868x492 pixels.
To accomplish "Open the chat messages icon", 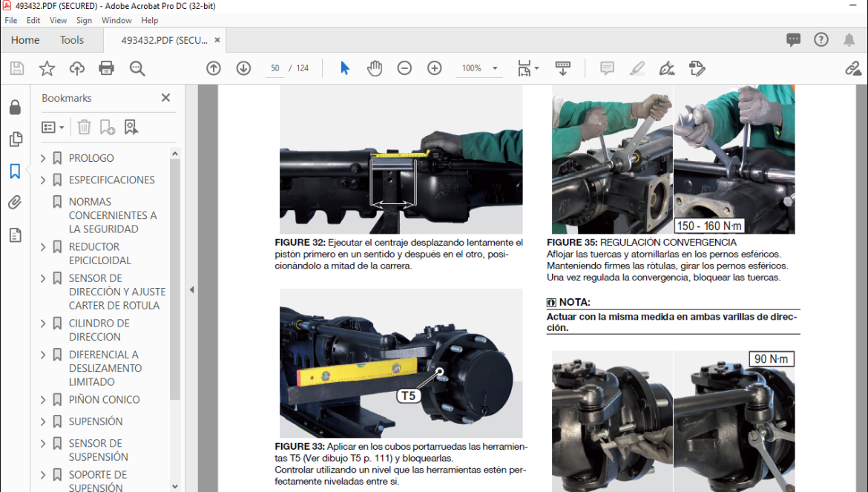I will pos(793,39).
